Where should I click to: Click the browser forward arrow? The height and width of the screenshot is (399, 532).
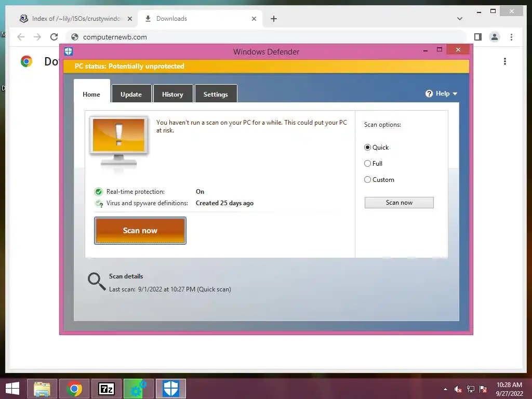point(37,37)
